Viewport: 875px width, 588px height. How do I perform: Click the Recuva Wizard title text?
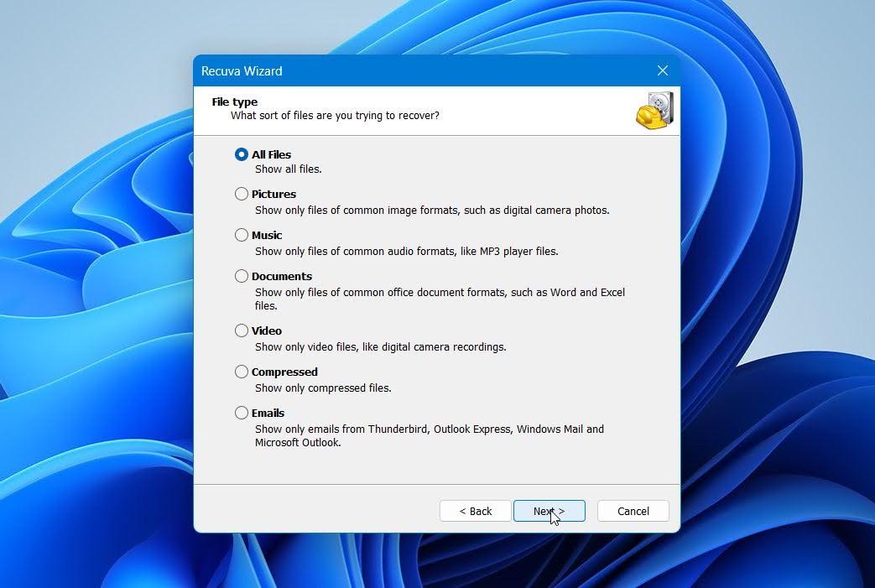click(x=242, y=71)
